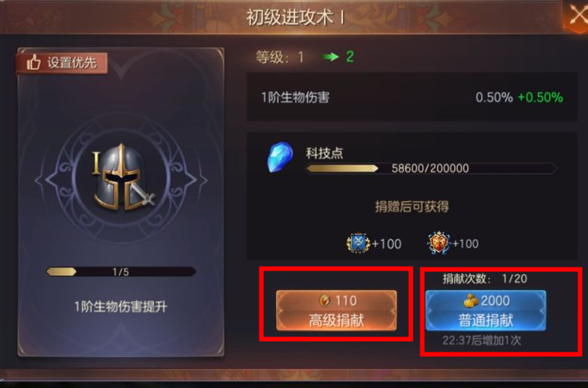Click the 22:37后增加1次 timer text
The height and width of the screenshot is (388, 588).
click(x=482, y=340)
